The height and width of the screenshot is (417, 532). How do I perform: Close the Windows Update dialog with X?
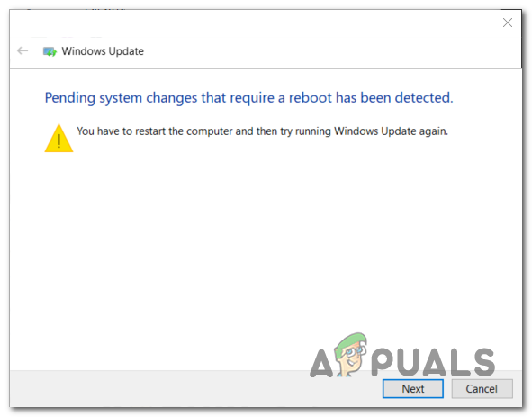coord(507,23)
